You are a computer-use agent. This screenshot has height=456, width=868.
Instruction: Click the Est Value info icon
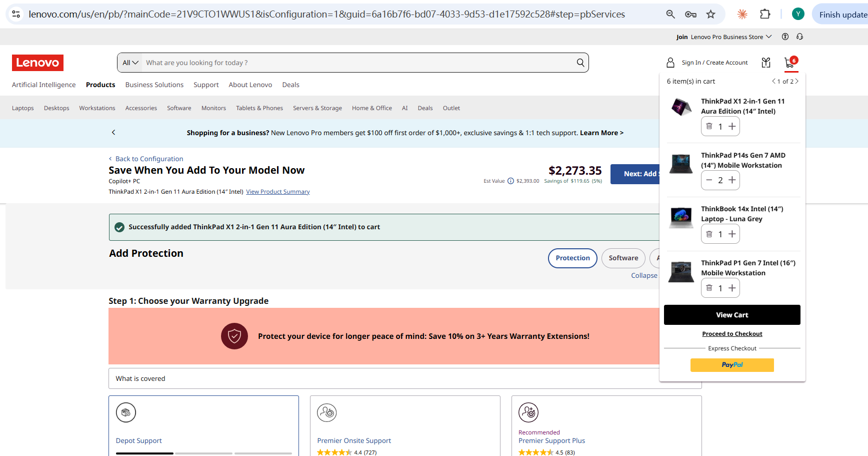tap(510, 181)
